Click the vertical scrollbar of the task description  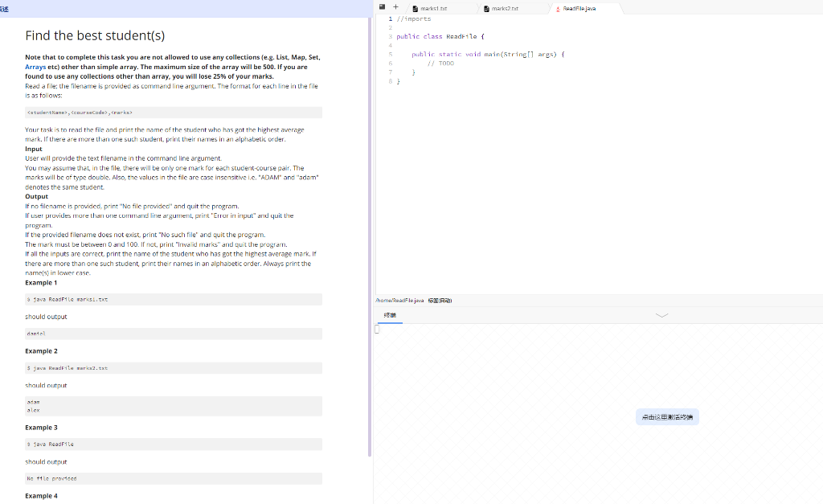(370, 236)
